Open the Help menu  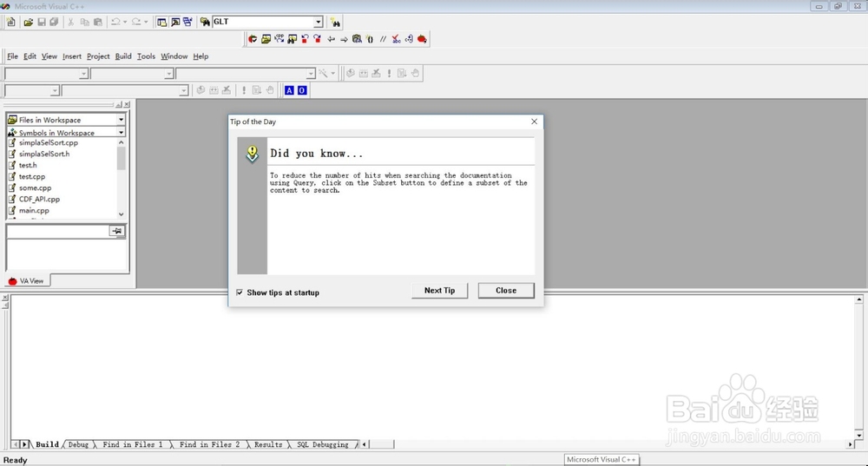tap(201, 56)
